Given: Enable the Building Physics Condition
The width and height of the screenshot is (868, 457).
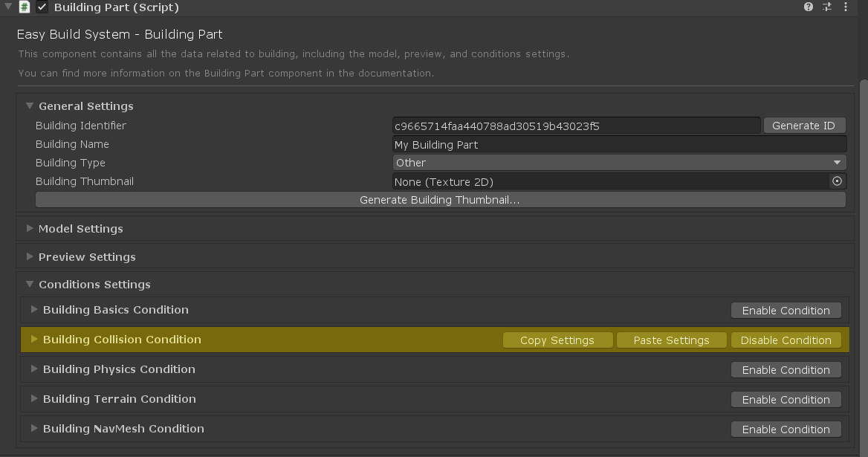Looking at the screenshot, I should click(x=786, y=370).
